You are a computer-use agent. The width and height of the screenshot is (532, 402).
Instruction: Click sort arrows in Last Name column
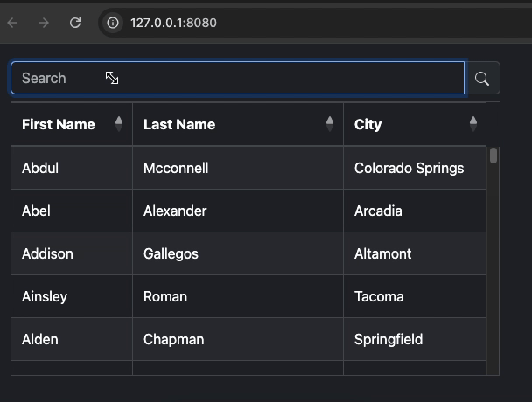[330, 124]
